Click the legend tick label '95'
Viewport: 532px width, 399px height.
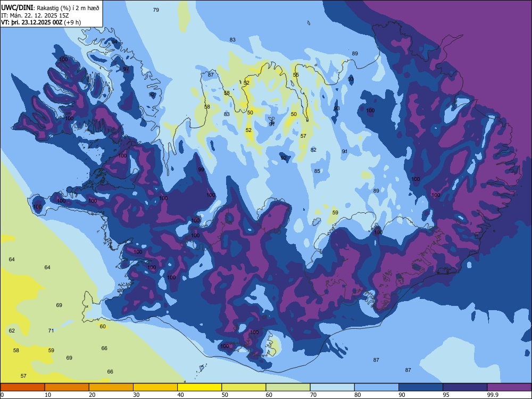446,395
